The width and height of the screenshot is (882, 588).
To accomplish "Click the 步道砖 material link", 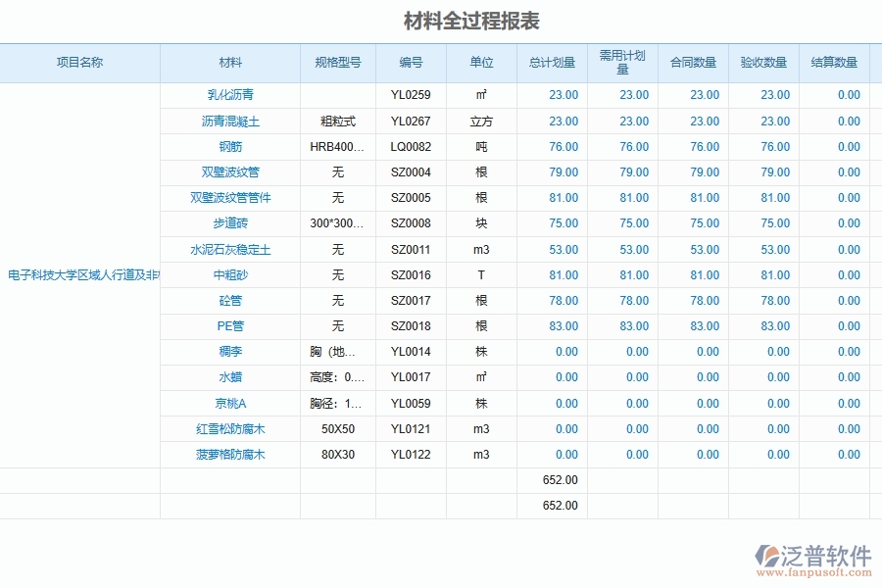I will 231,222.
